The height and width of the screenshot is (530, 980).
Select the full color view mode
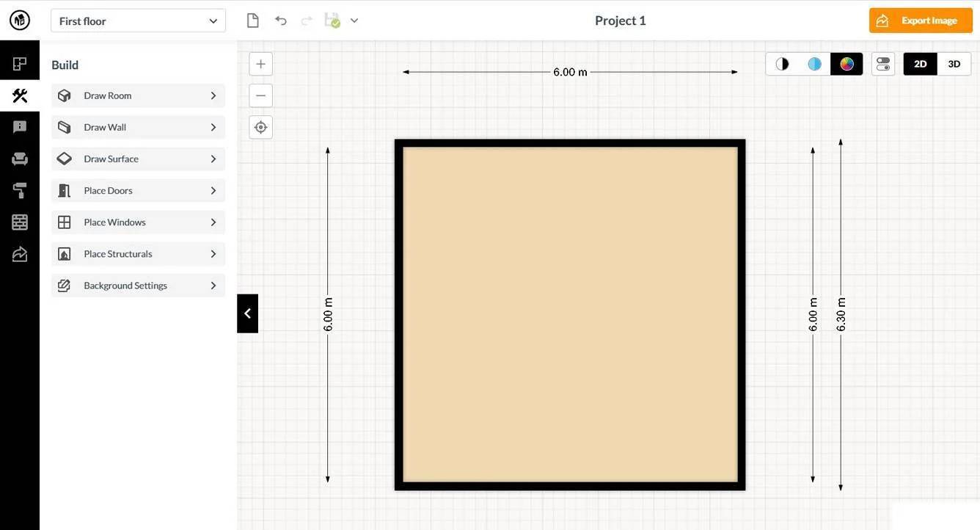846,64
